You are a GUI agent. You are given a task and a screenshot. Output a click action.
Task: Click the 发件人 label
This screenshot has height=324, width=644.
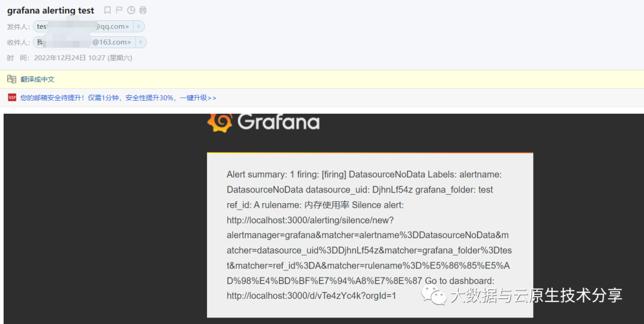point(18,27)
